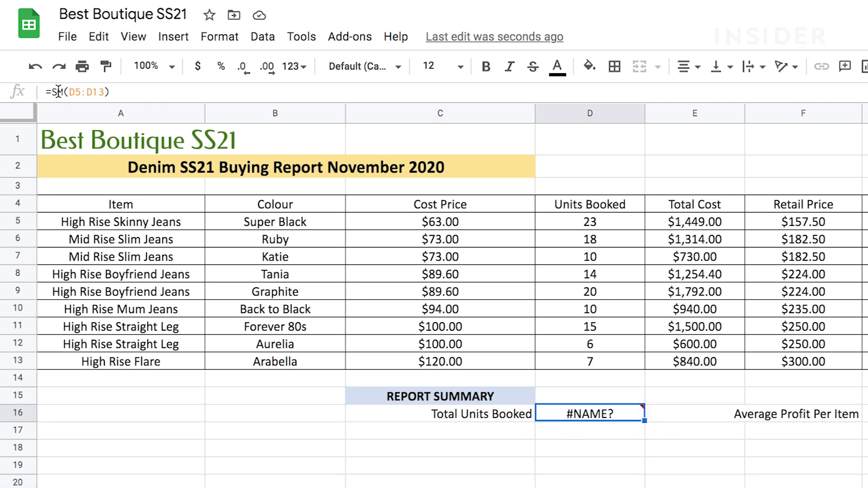Toggle bold formatting
The height and width of the screenshot is (488, 868).
tap(486, 66)
